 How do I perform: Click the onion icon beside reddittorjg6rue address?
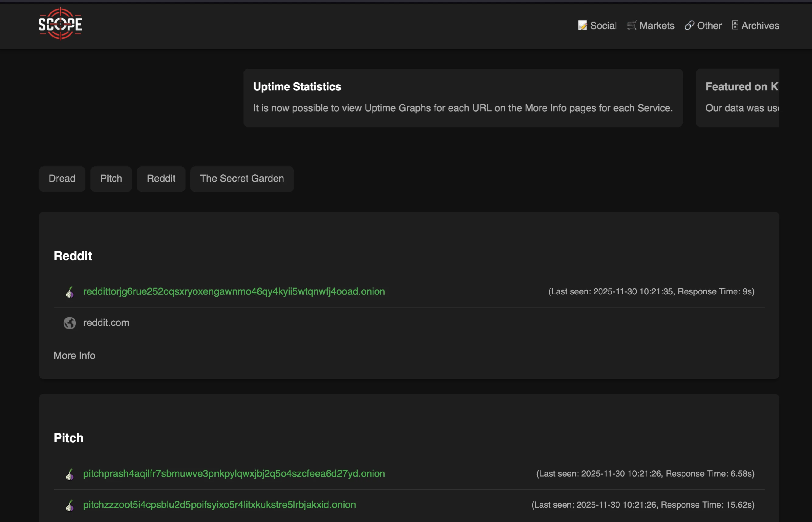point(70,292)
